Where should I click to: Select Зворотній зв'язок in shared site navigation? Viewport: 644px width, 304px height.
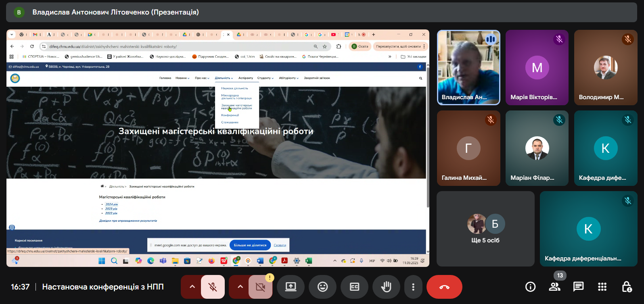pyautogui.click(x=317, y=78)
